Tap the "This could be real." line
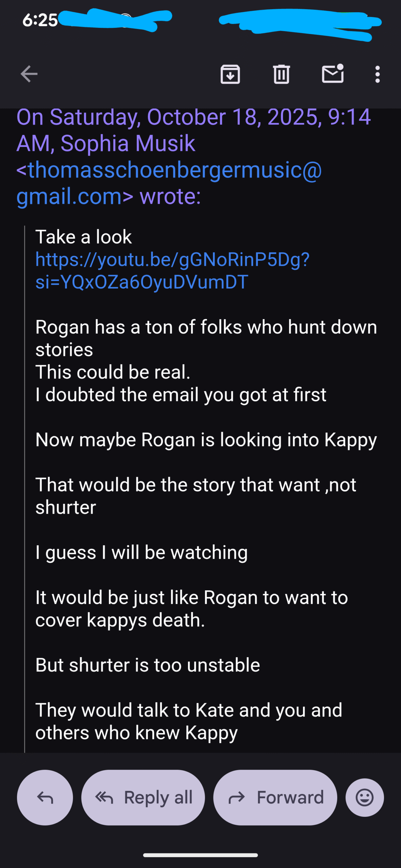Image resolution: width=401 pixels, height=868 pixels. coord(113,372)
